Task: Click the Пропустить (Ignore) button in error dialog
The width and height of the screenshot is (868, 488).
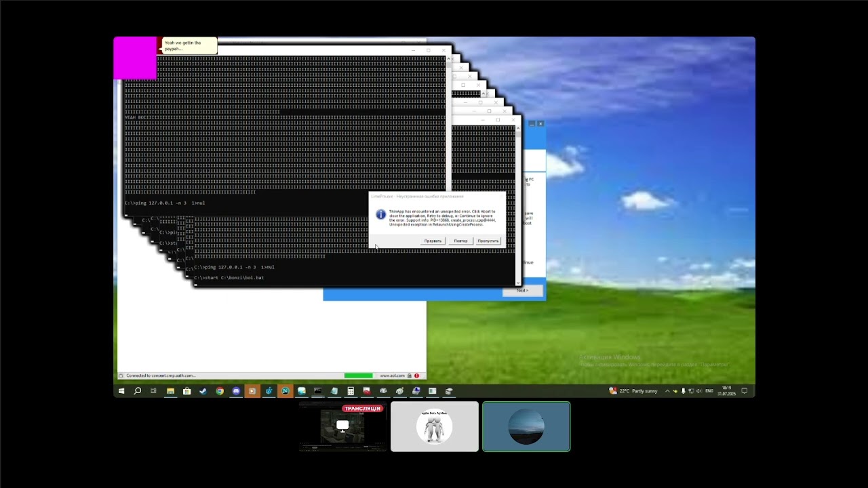Action: coord(488,241)
